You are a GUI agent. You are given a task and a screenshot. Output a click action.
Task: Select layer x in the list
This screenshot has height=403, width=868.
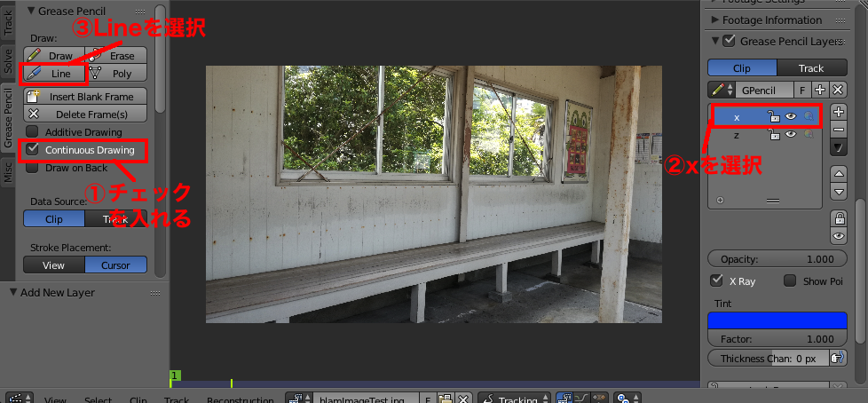tap(737, 117)
